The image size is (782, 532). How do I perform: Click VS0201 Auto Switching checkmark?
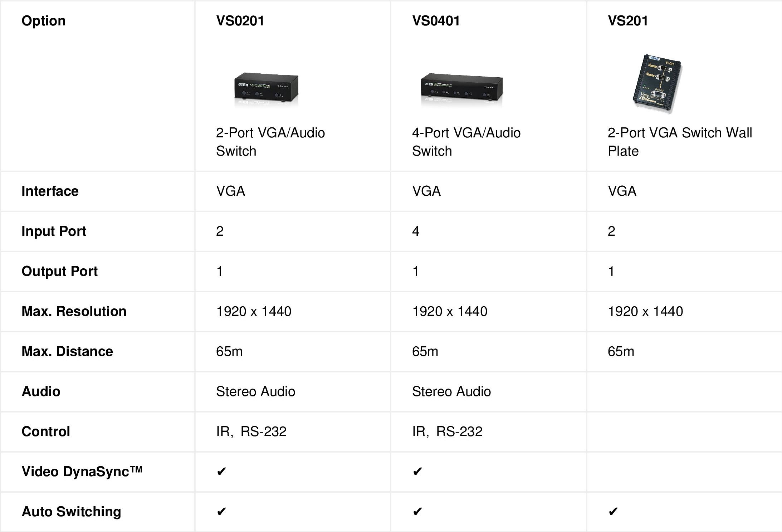[221, 512]
